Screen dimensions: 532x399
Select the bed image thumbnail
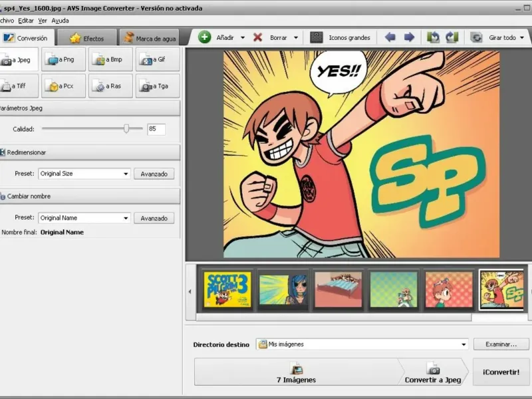click(338, 289)
